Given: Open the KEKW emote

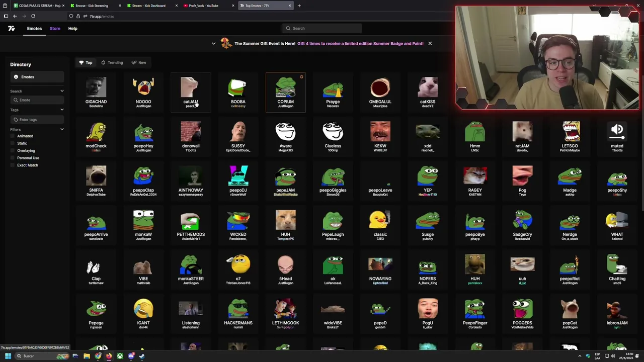Looking at the screenshot, I should pos(380,137).
